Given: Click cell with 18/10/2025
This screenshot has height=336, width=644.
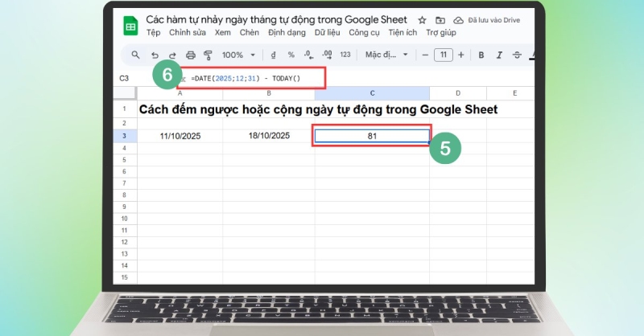Looking at the screenshot, I should pyautogui.click(x=269, y=136).
